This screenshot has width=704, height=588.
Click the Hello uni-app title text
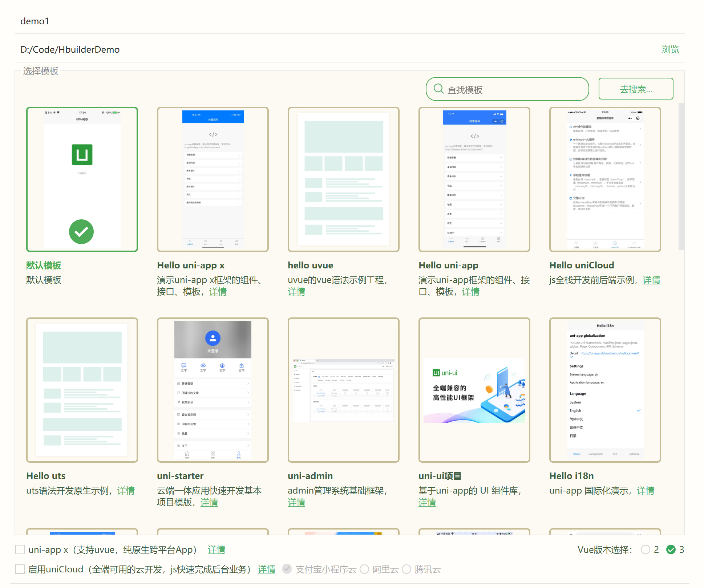pyautogui.click(x=448, y=265)
